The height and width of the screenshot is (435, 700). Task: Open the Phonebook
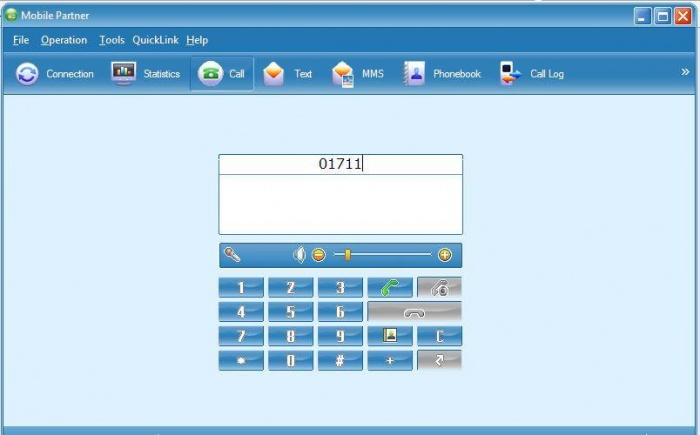point(442,74)
